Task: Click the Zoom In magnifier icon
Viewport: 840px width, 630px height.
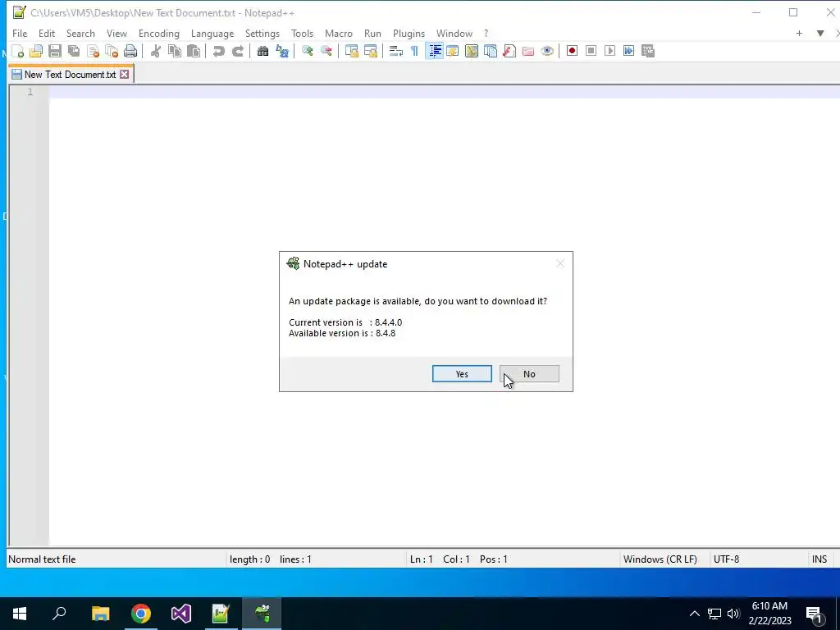Action: [x=307, y=51]
